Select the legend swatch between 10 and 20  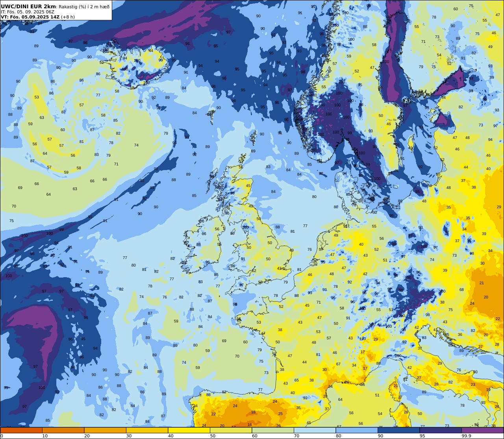[63, 430]
